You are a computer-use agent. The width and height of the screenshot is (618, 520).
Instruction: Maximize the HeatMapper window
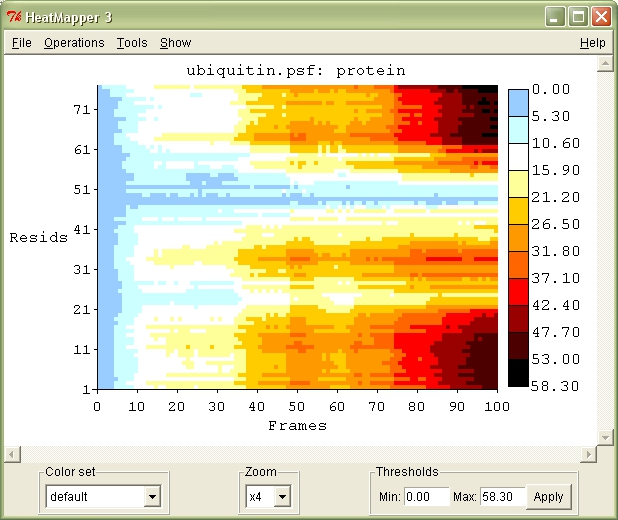click(x=578, y=16)
